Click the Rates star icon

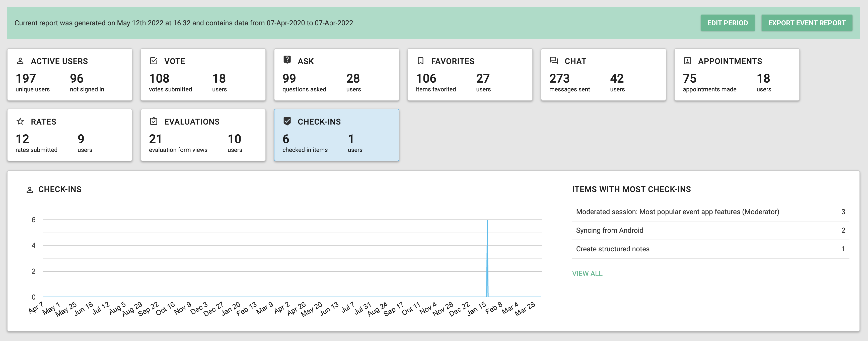[20, 122]
